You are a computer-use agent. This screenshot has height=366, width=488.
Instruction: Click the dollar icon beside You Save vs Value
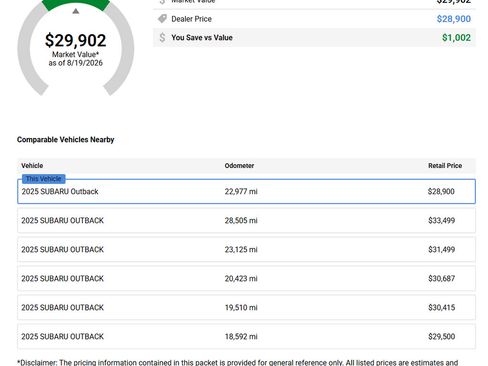(x=162, y=37)
